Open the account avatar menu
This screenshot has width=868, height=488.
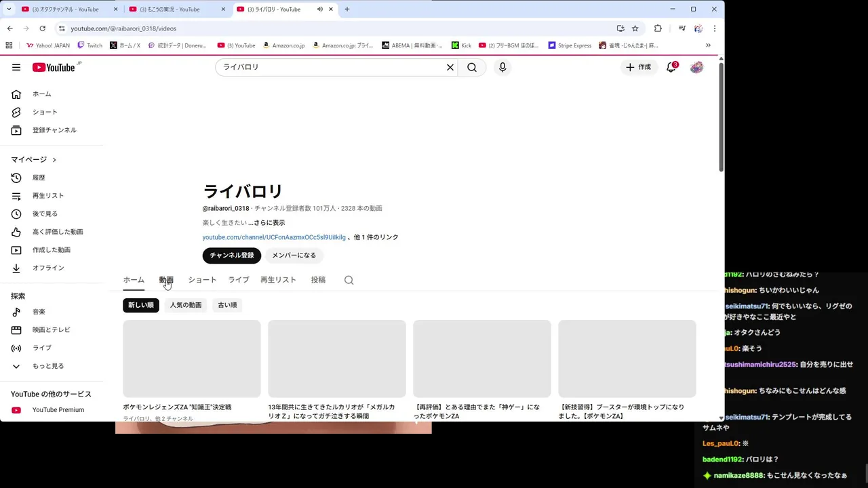click(696, 67)
